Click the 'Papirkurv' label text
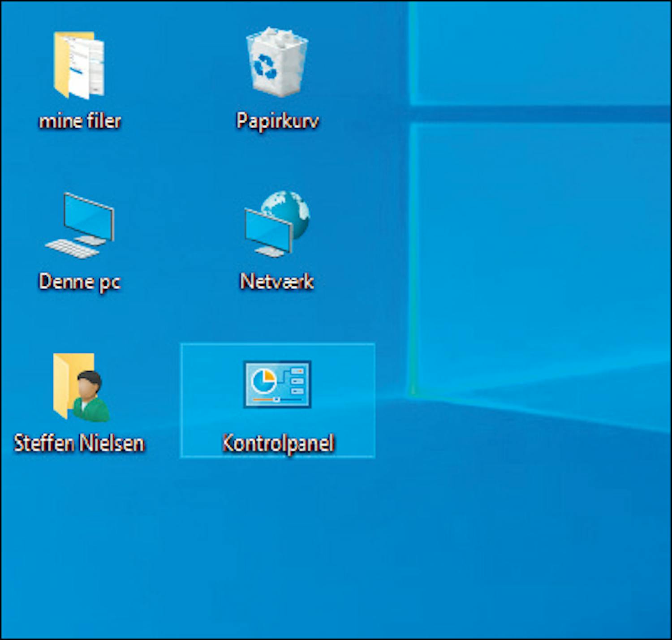 coord(278,121)
